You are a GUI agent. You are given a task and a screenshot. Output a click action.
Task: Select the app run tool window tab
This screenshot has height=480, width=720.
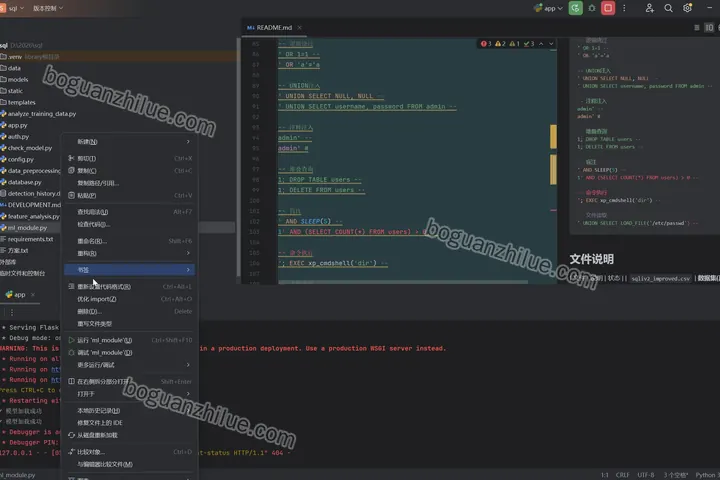click(x=18, y=294)
